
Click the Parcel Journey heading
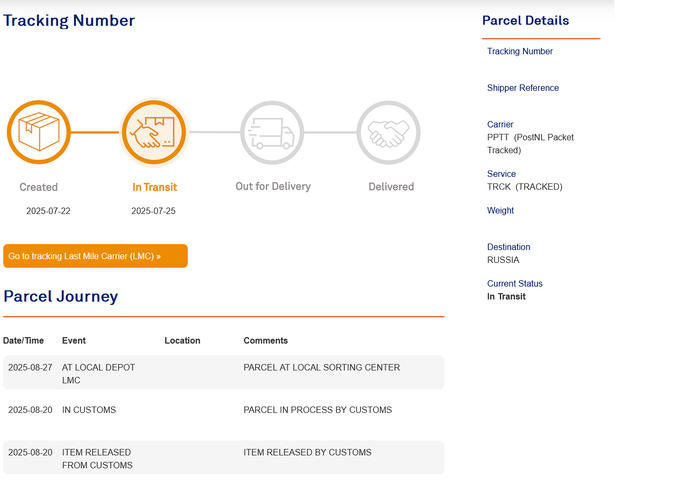coord(61,297)
